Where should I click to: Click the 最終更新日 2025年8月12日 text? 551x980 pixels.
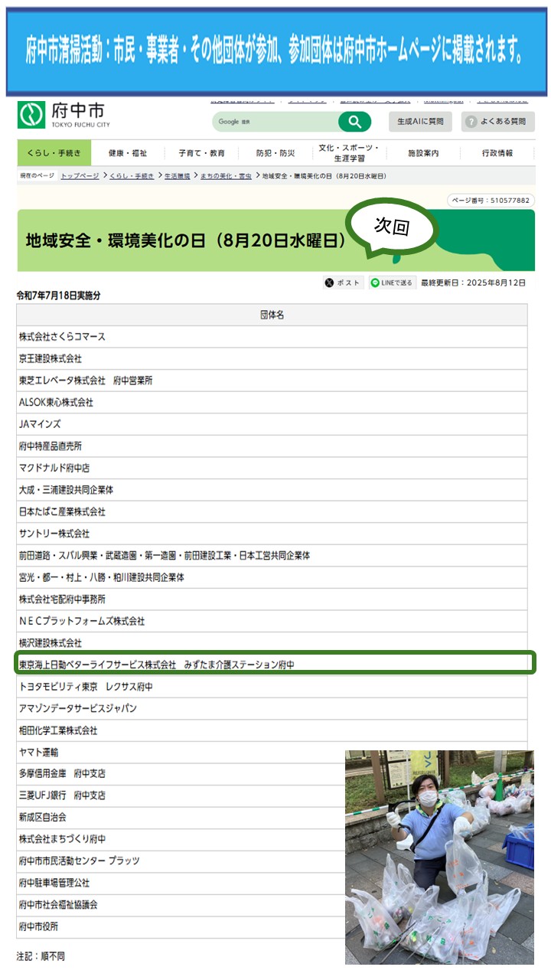click(474, 283)
